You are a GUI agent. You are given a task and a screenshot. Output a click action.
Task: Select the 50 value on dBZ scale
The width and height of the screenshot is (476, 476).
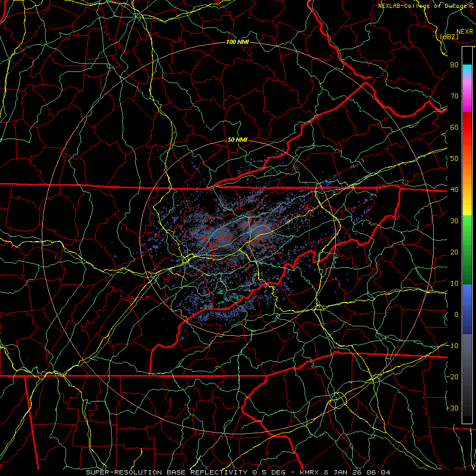[x=454, y=159]
